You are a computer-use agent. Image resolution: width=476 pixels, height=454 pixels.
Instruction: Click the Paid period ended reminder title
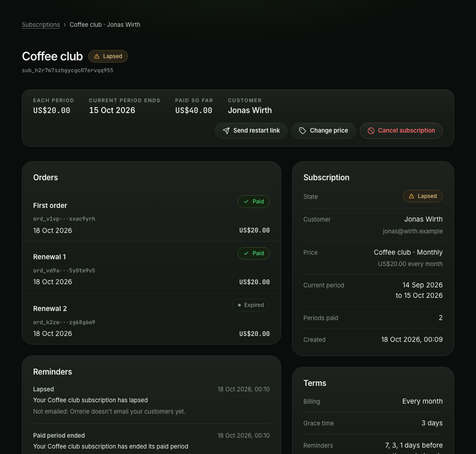(59, 435)
